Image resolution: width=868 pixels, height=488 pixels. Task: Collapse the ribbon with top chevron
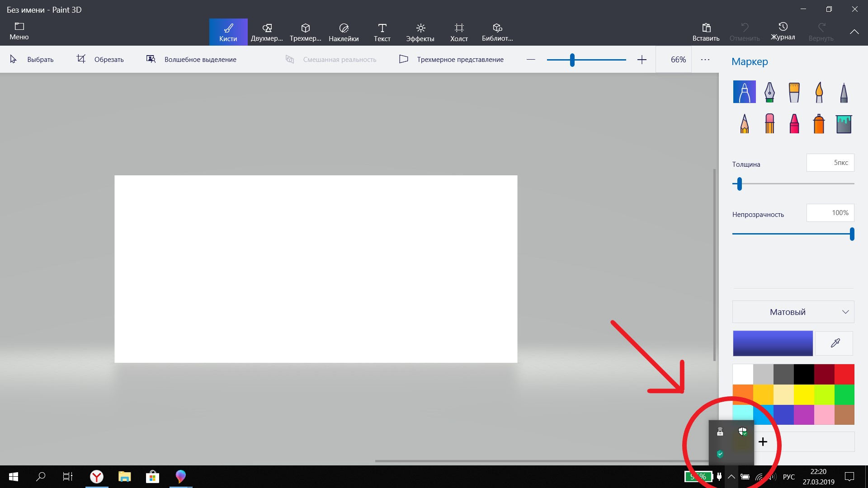tap(854, 32)
